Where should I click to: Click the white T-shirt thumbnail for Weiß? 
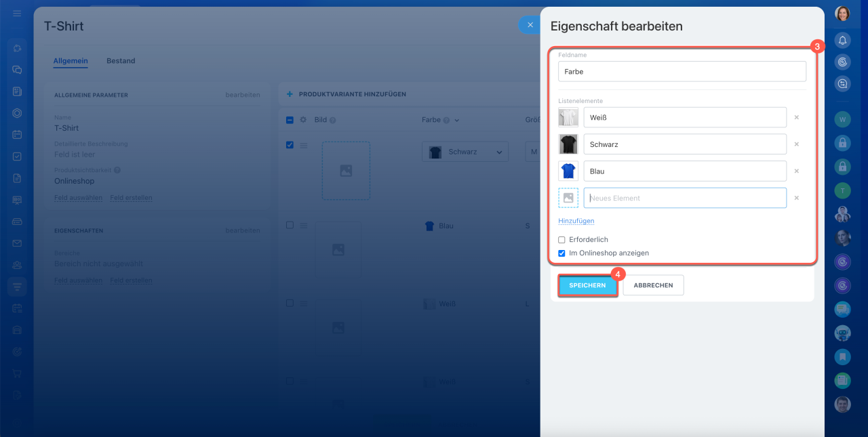568,117
